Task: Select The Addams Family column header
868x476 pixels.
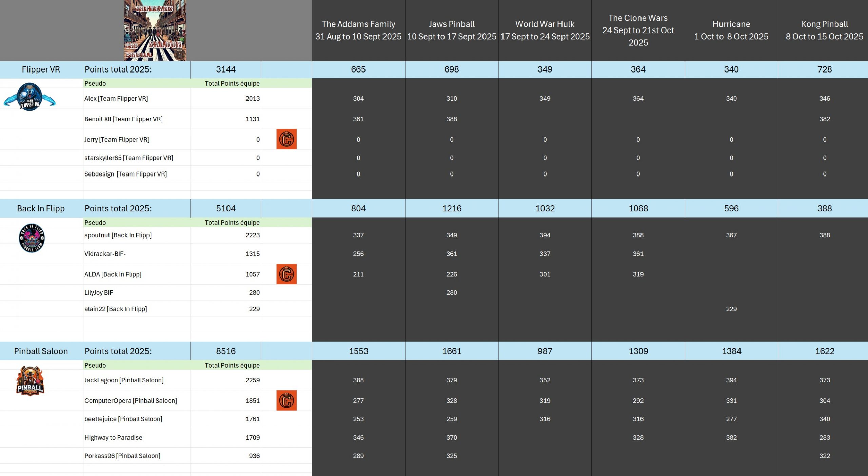Action: pos(358,30)
